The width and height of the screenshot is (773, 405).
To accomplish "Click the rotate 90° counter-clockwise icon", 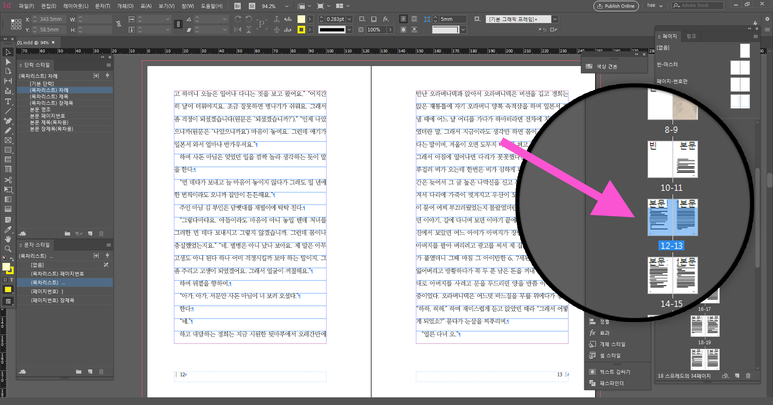I will 248,19.
